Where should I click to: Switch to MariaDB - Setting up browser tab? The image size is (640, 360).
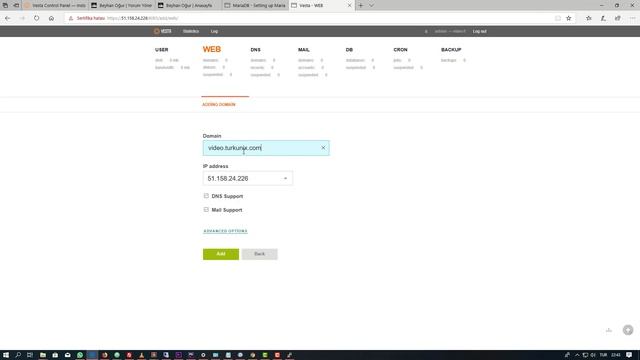coord(255,6)
